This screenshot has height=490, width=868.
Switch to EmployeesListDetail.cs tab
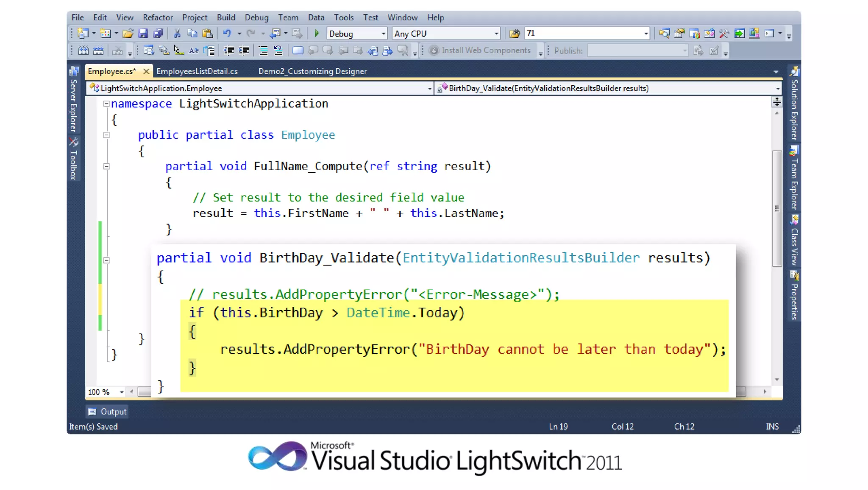tap(197, 71)
